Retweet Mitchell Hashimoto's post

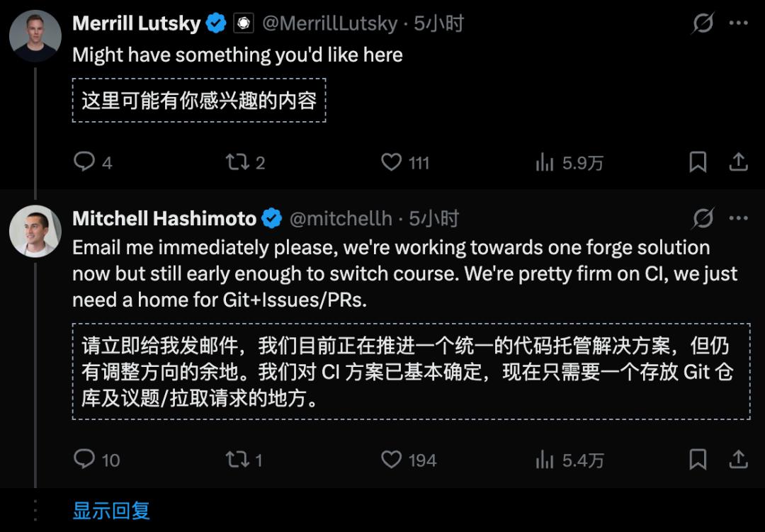click(x=237, y=460)
